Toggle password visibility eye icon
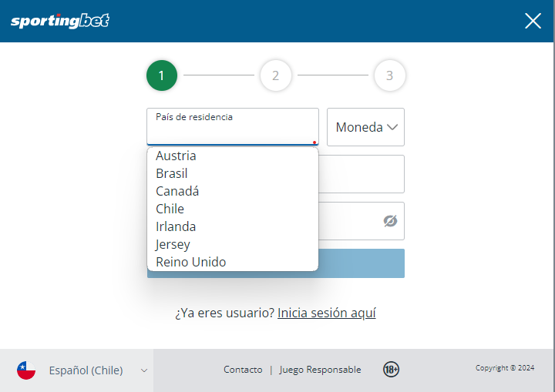 point(390,221)
